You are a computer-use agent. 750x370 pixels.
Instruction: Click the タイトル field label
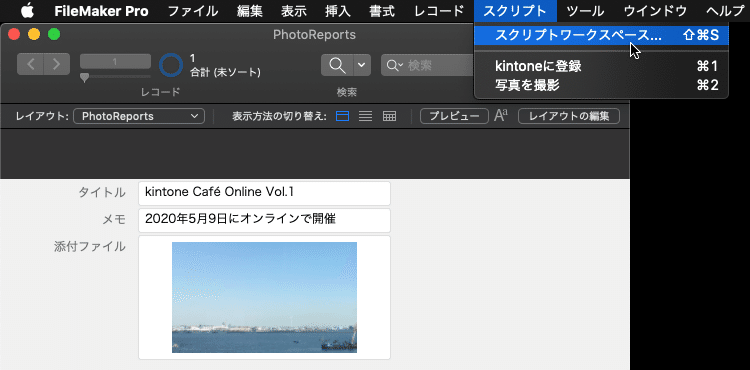(x=102, y=193)
